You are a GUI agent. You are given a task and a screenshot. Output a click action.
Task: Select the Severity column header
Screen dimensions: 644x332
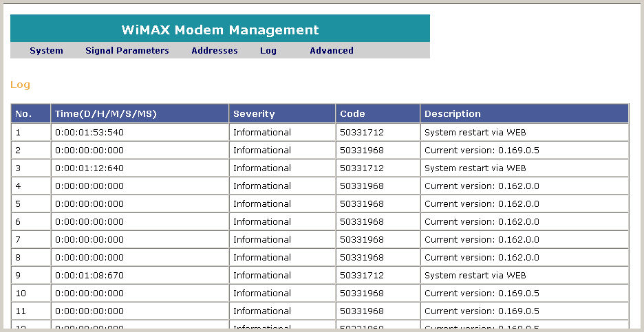253,113
